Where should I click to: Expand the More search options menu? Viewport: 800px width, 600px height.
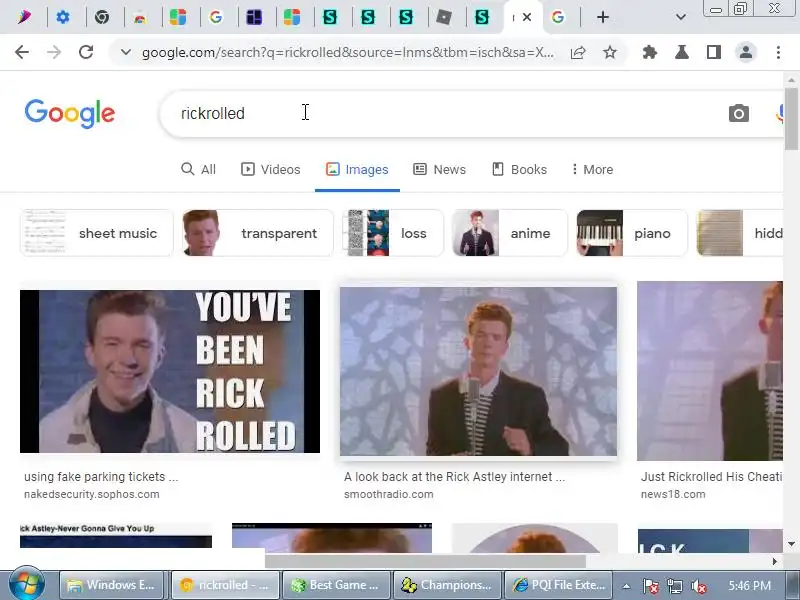click(592, 169)
